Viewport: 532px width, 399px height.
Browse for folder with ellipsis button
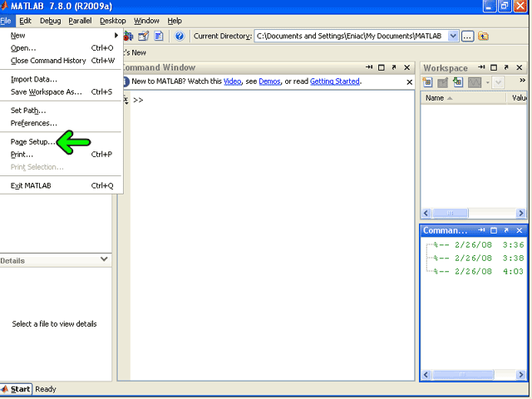tap(468, 36)
